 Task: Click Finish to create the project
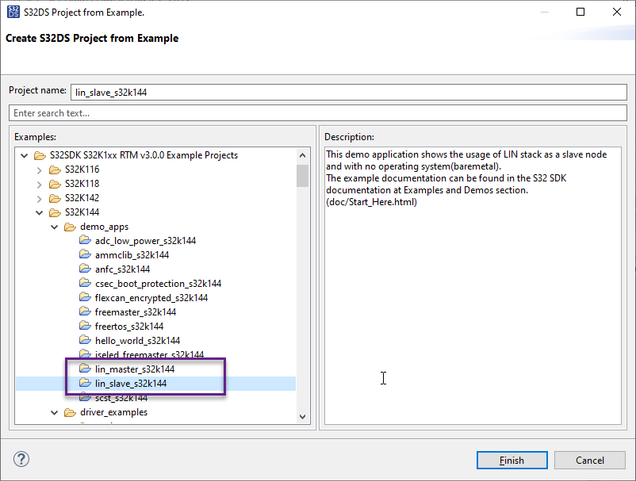pyautogui.click(x=512, y=460)
